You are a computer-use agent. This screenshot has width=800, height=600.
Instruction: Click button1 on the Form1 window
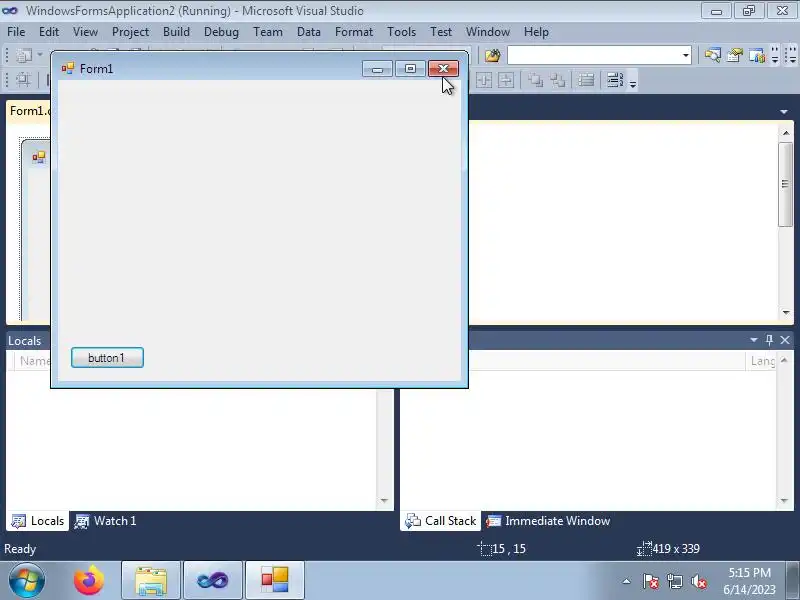(107, 358)
